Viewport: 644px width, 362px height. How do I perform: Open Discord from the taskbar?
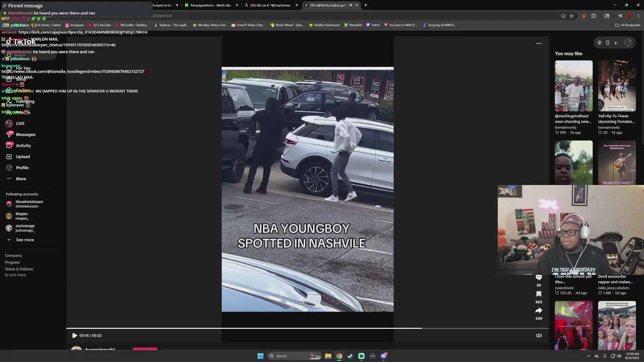click(384, 356)
